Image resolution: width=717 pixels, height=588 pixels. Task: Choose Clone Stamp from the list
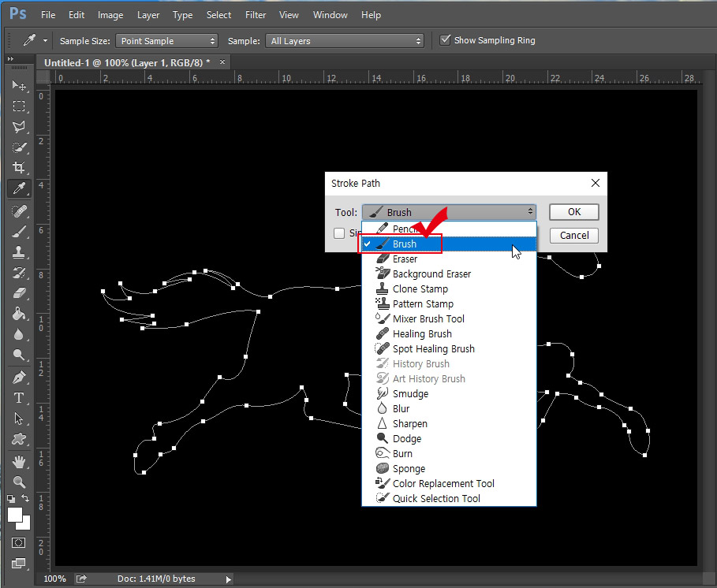click(x=449, y=288)
